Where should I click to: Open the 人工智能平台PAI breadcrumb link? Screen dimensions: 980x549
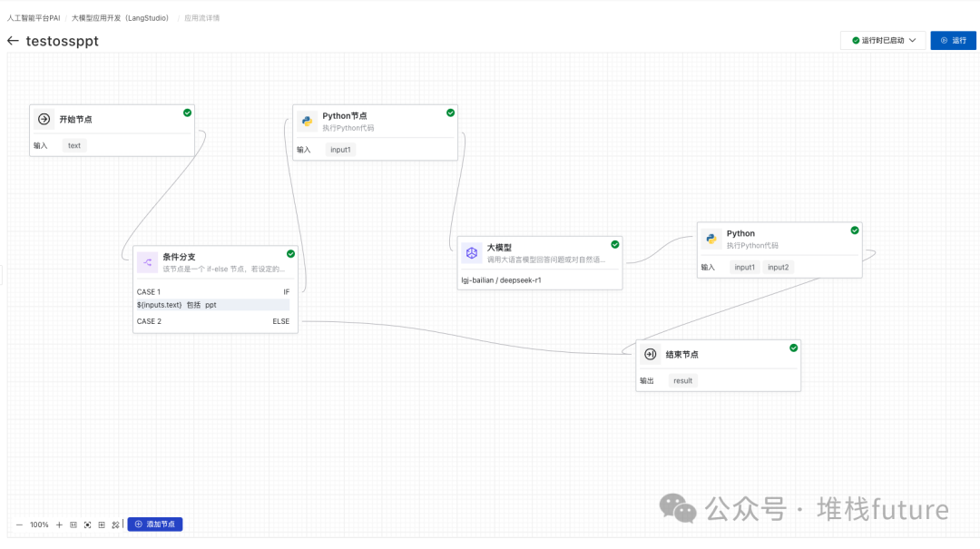pyautogui.click(x=34, y=18)
